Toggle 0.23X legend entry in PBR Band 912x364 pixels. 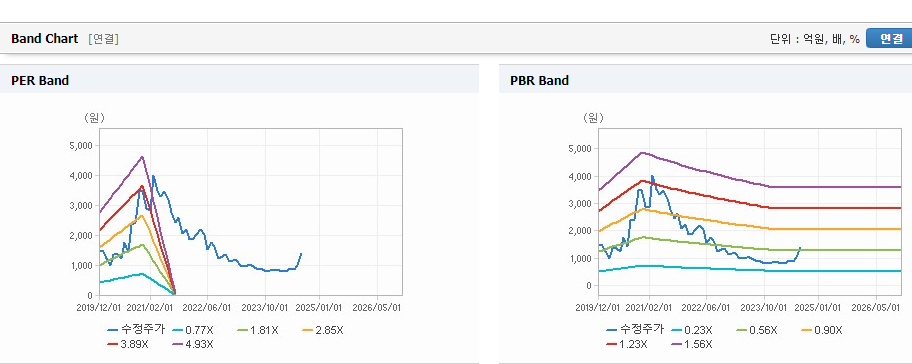coord(692,330)
